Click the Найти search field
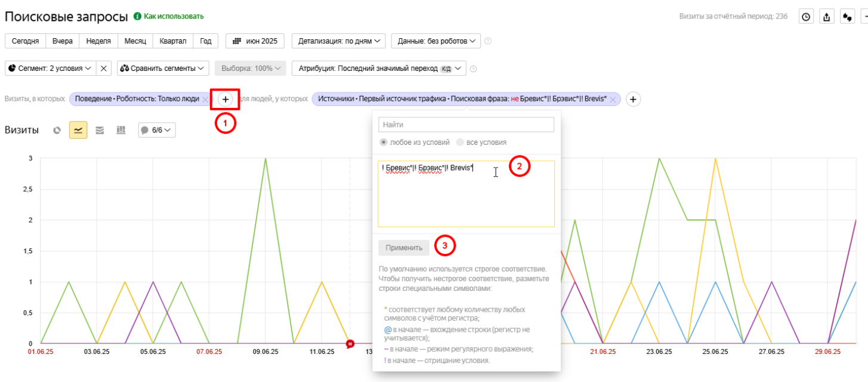Viewport: 868px width, 382px height. coord(467,125)
